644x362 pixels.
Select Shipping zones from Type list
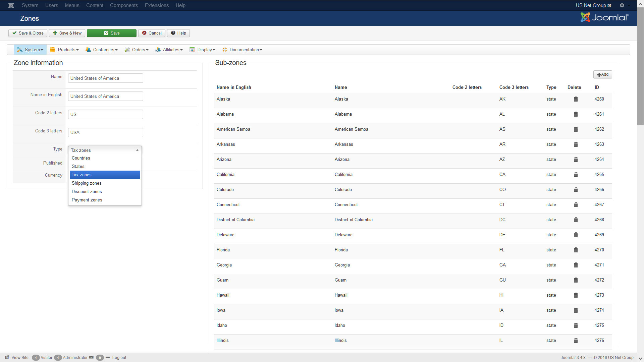[x=87, y=183]
